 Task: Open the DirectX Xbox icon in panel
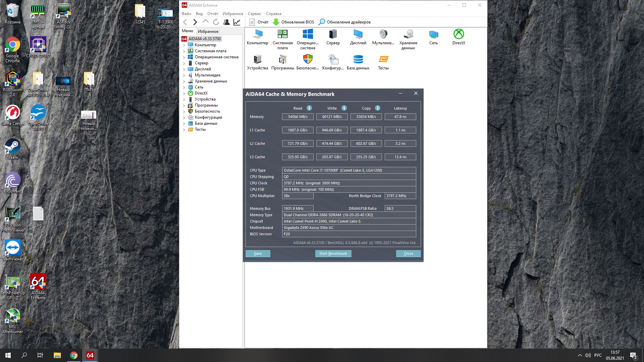click(459, 34)
